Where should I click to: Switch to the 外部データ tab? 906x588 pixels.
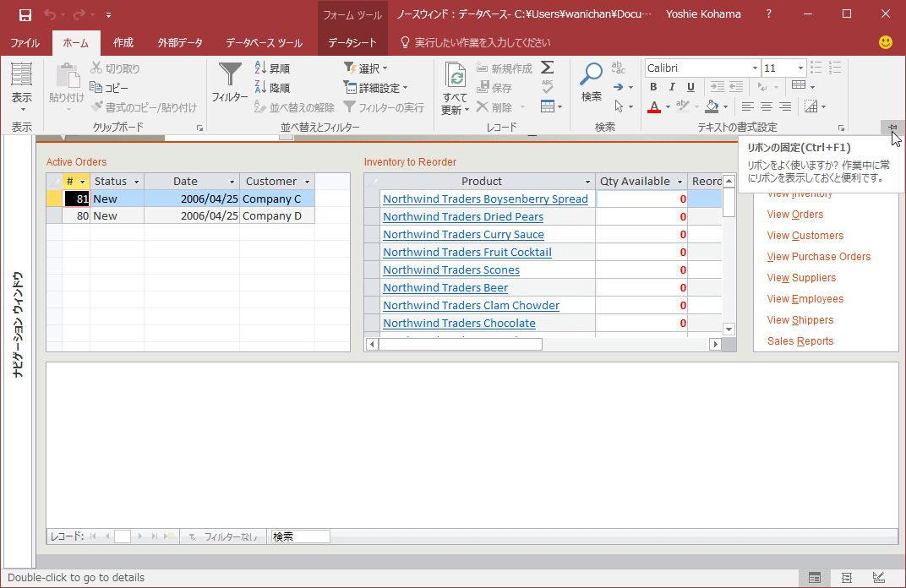click(180, 43)
